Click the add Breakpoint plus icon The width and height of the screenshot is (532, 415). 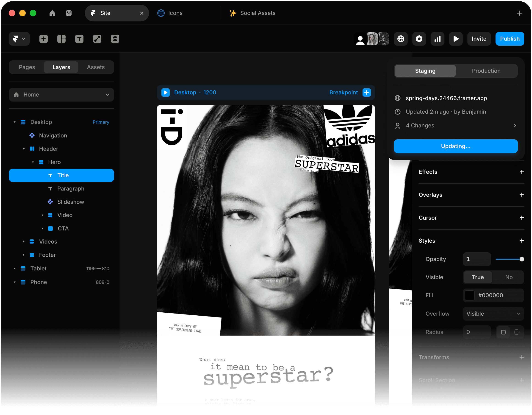(367, 93)
